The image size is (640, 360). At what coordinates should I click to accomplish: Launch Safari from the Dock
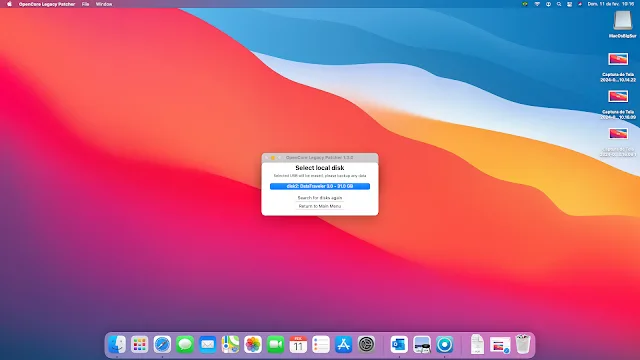[x=162, y=344]
